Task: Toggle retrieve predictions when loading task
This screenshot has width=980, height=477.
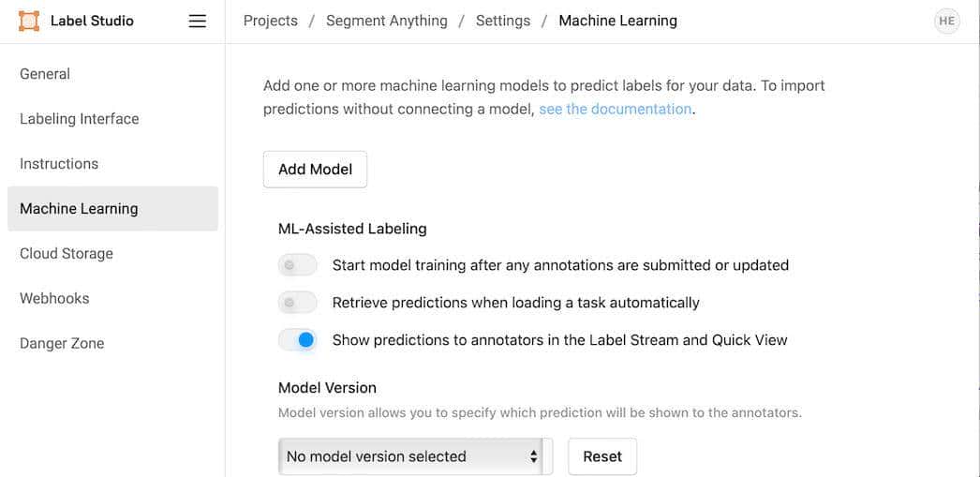Action: pos(298,303)
